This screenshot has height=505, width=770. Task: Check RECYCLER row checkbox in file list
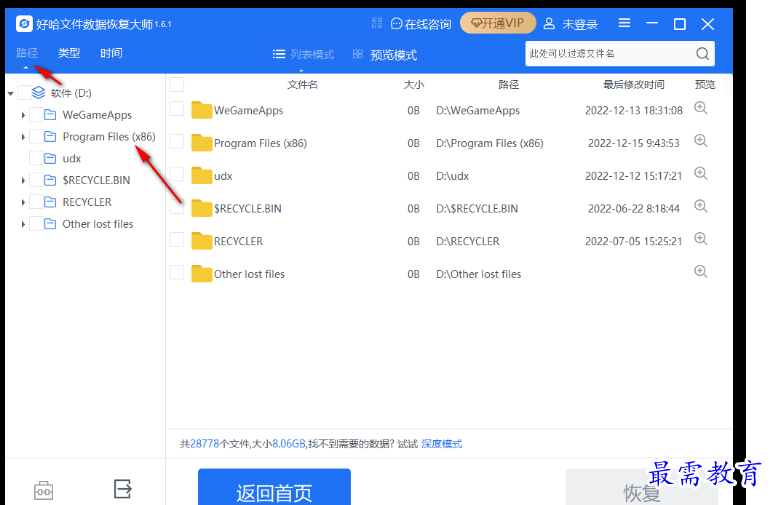tap(177, 240)
